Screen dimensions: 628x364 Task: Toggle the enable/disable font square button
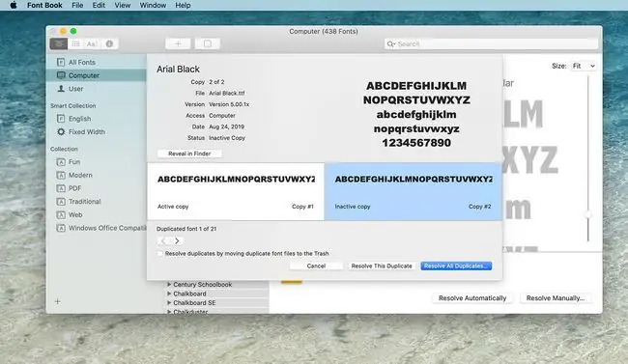click(208, 43)
